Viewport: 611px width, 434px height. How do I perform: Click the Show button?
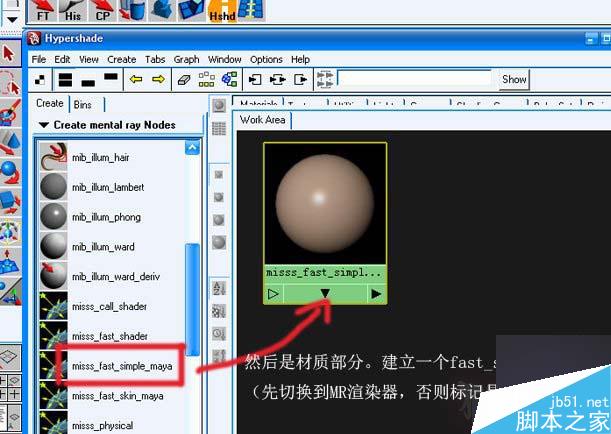(x=514, y=79)
